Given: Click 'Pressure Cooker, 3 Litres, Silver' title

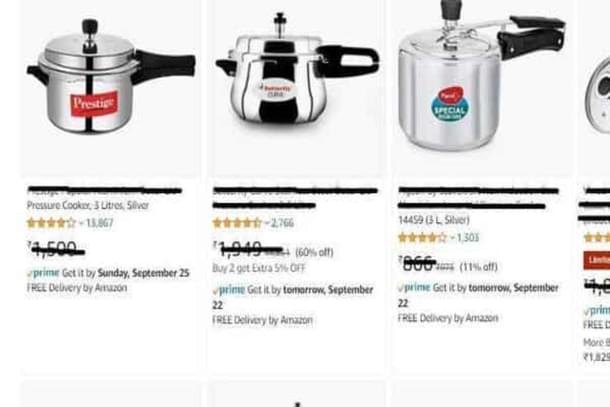Looking at the screenshot, I should pos(88,205).
